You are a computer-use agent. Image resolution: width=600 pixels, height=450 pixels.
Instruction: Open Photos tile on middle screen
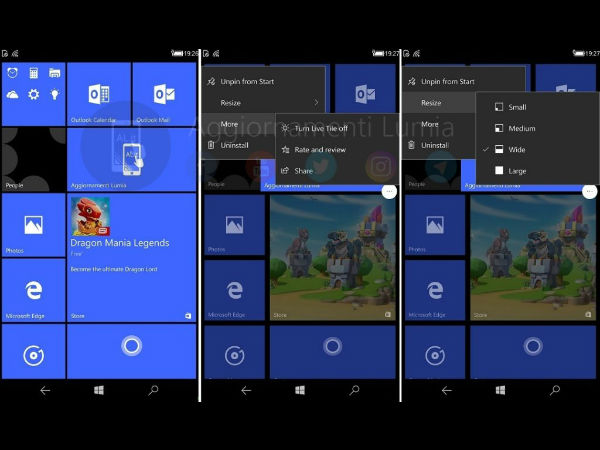click(x=235, y=225)
